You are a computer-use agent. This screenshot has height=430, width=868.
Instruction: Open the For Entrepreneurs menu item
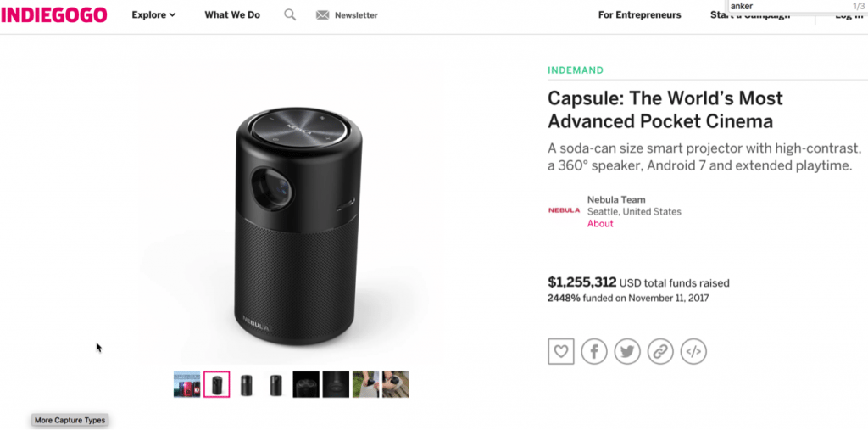click(639, 15)
